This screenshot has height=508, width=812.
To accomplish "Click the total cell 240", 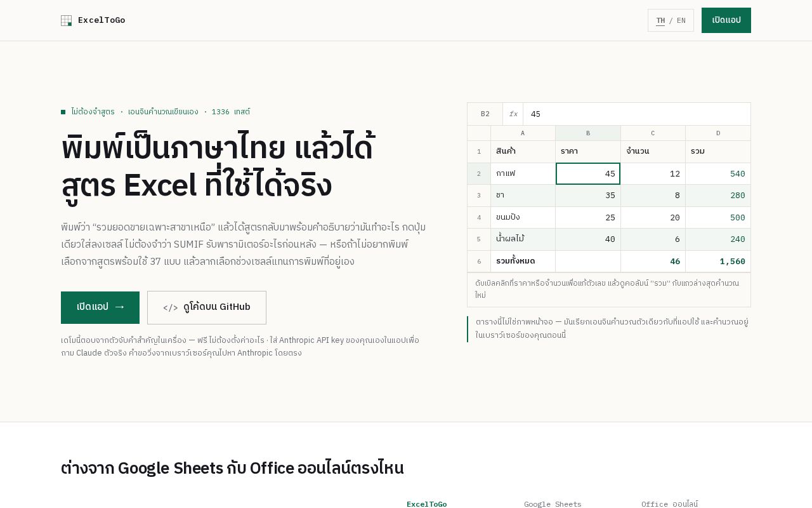I will point(718,239).
